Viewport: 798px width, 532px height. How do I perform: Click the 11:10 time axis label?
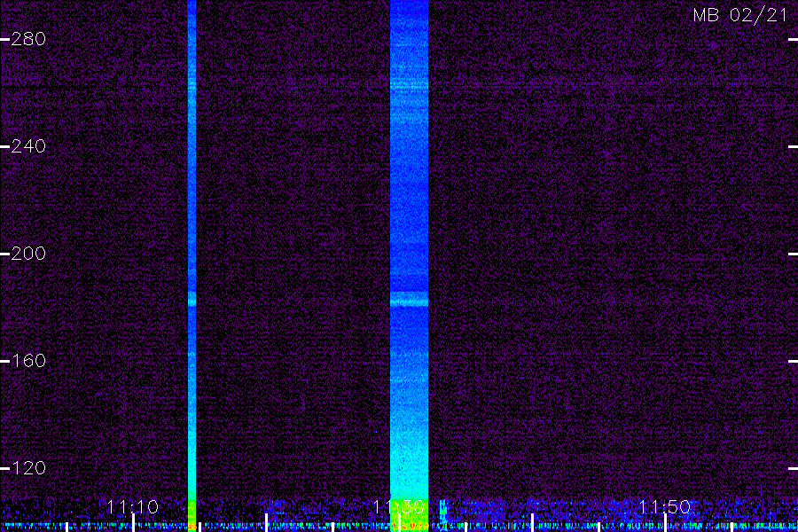click(133, 507)
